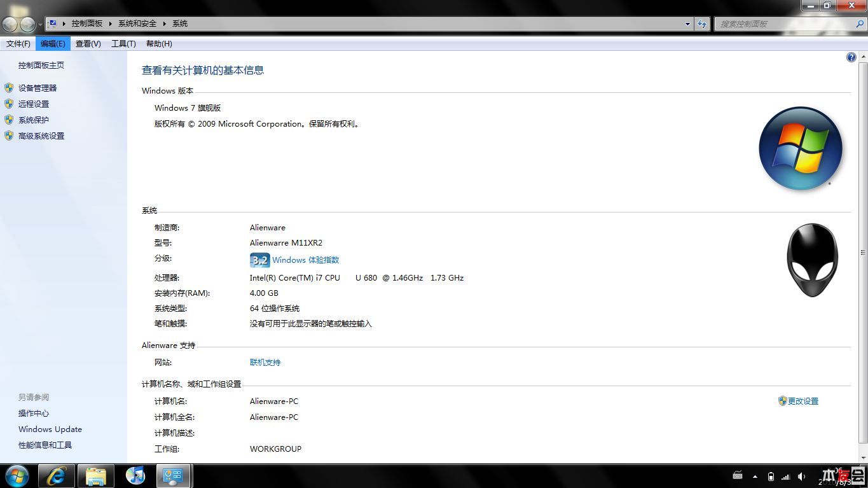Open the Windows 体验指数 link
The width and height of the screenshot is (868, 488).
[x=306, y=260]
